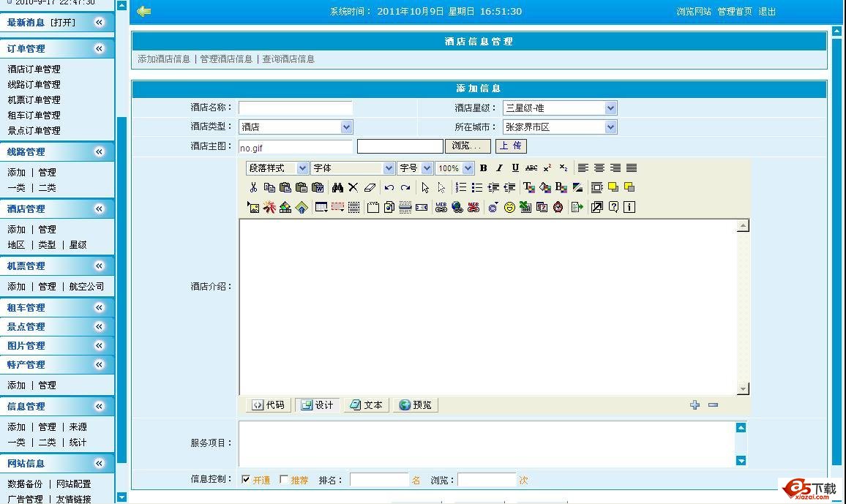Viewport: 846px width, 504px height.
Task: Apply italic formatting in editor
Action: point(499,168)
